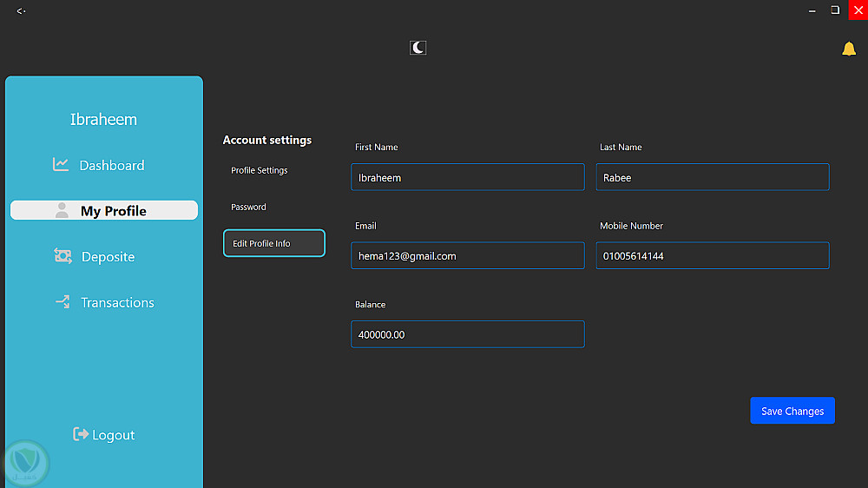The width and height of the screenshot is (868, 488).
Task: Click the Deposite money icon
Action: 62,256
